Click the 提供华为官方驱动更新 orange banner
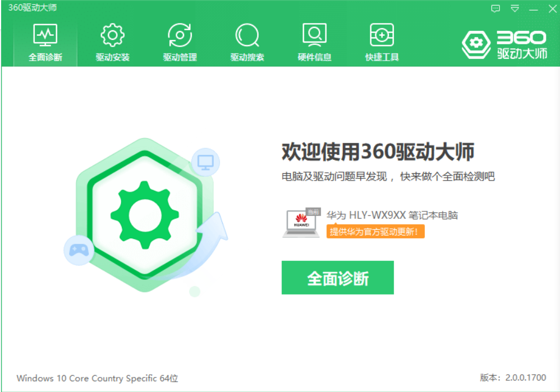This screenshot has height=392, width=560. click(375, 232)
